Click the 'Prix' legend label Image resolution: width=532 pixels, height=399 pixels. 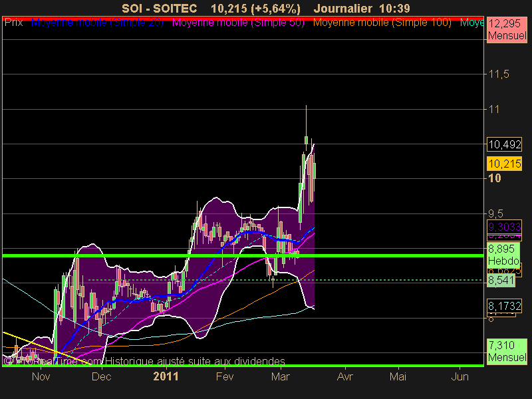coord(13,23)
